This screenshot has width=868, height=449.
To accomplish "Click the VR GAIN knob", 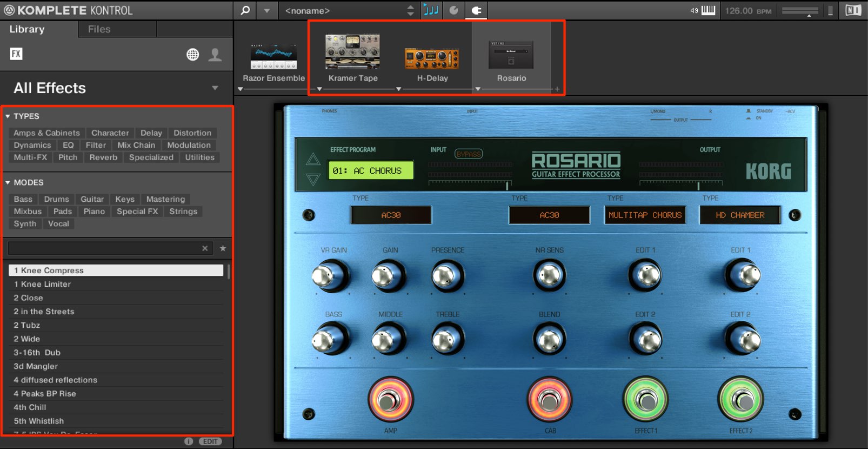I will (x=330, y=276).
